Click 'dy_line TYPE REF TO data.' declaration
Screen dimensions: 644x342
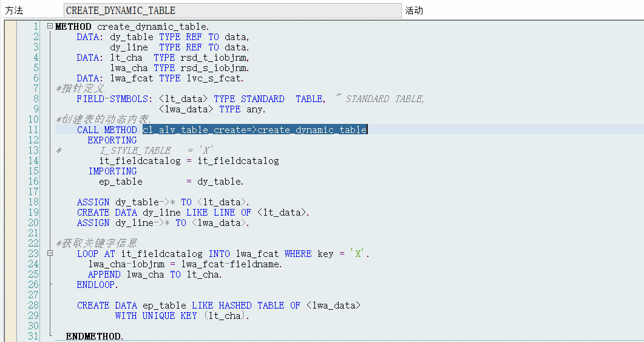[180, 47]
